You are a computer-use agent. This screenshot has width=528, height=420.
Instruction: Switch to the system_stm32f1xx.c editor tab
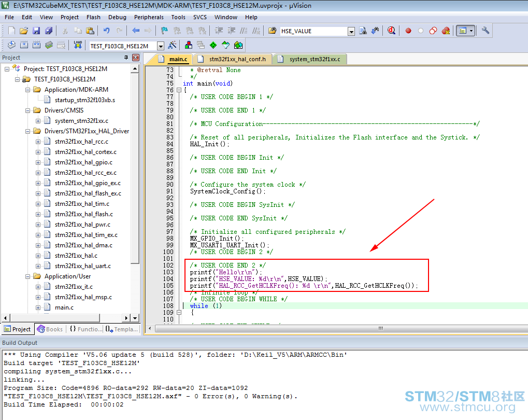pyautogui.click(x=311, y=59)
